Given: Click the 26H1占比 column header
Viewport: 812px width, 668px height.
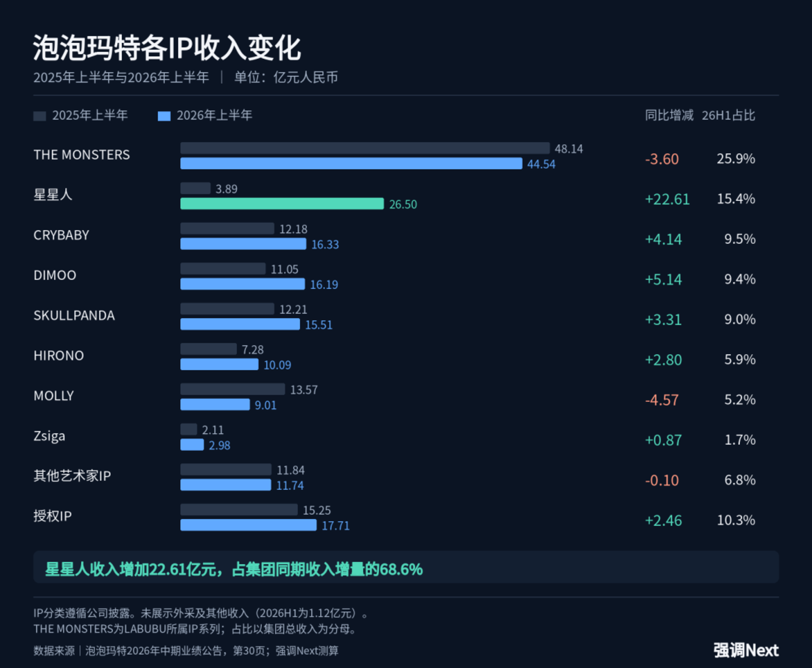Looking at the screenshot, I should coord(729,116).
